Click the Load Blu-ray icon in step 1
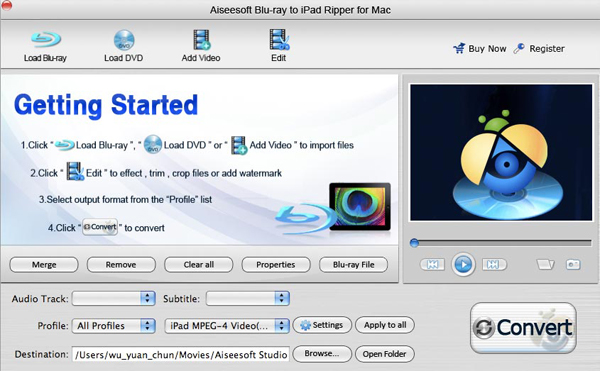Viewport: 600px width, 371px height. pyautogui.click(x=64, y=145)
